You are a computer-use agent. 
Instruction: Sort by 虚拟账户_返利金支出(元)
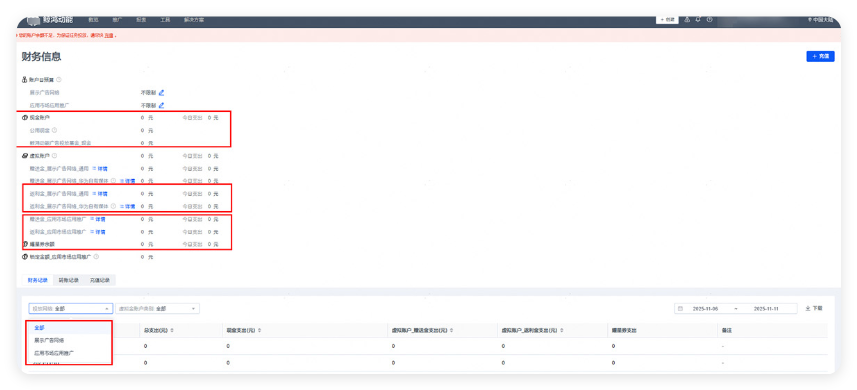click(562, 330)
